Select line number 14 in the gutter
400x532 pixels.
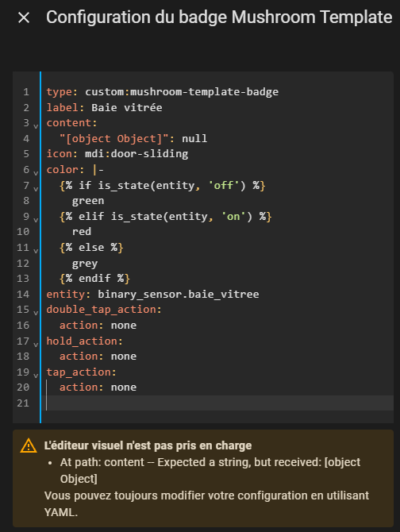coord(23,294)
